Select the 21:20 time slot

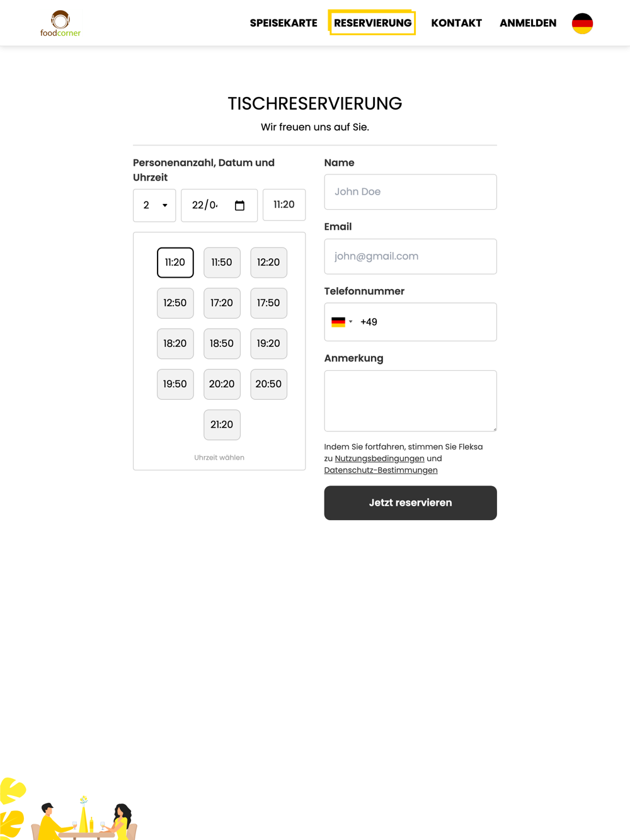222,425
